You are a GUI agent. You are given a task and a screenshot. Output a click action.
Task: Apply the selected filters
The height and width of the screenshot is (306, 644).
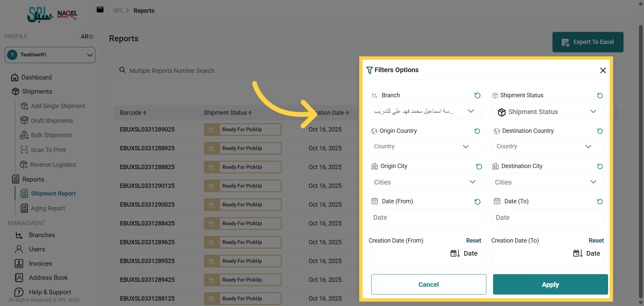(x=550, y=285)
